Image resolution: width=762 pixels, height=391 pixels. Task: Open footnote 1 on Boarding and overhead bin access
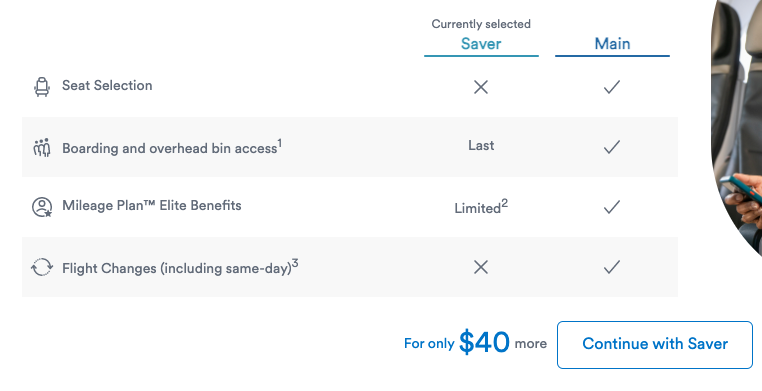click(x=279, y=143)
